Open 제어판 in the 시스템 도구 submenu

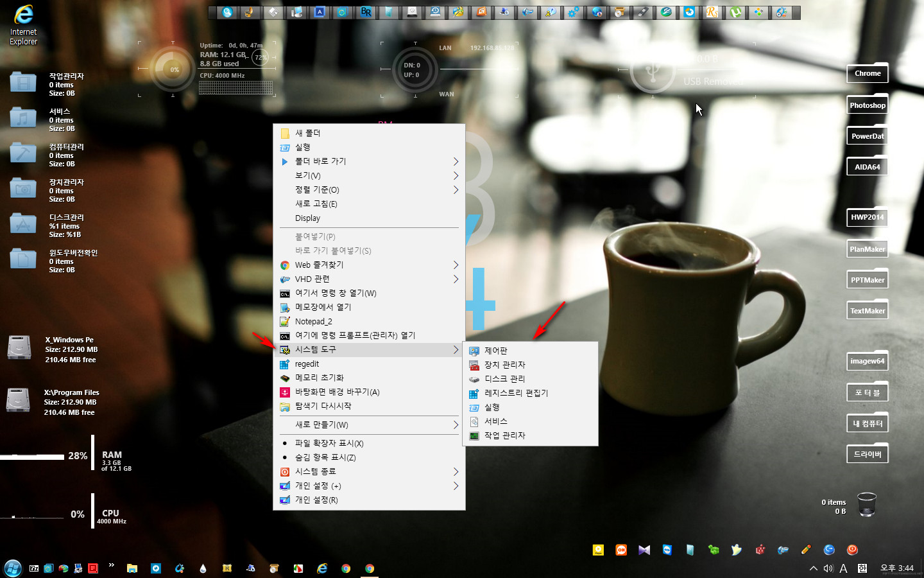pos(530,351)
